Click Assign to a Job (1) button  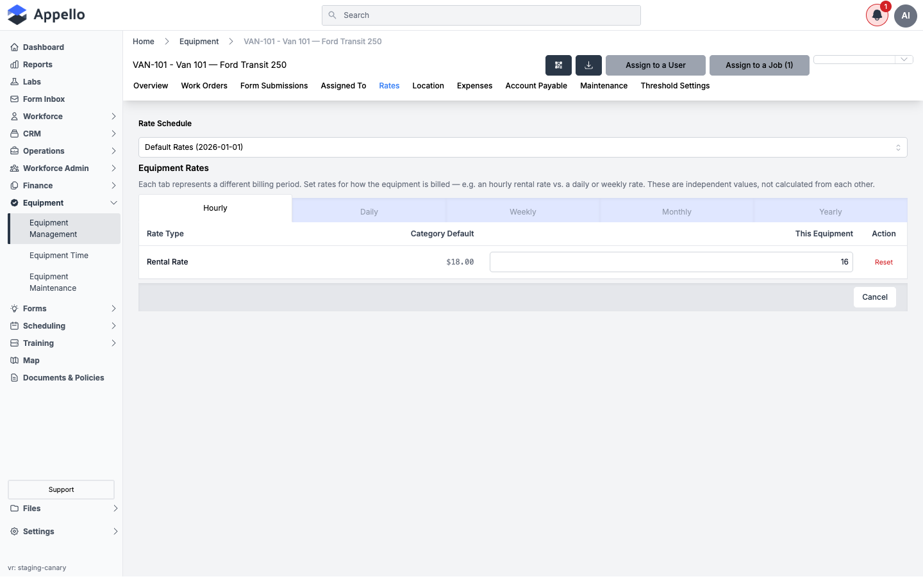point(760,65)
